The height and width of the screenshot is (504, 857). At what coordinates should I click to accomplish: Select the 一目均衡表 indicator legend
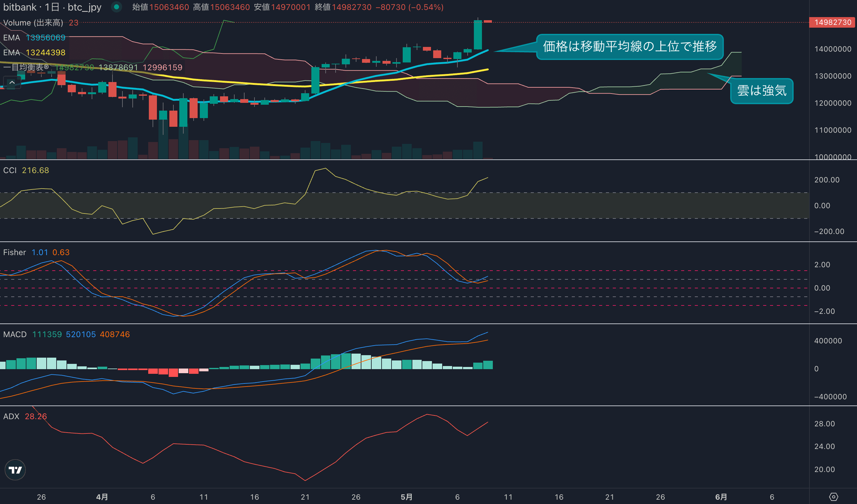pyautogui.click(x=26, y=67)
